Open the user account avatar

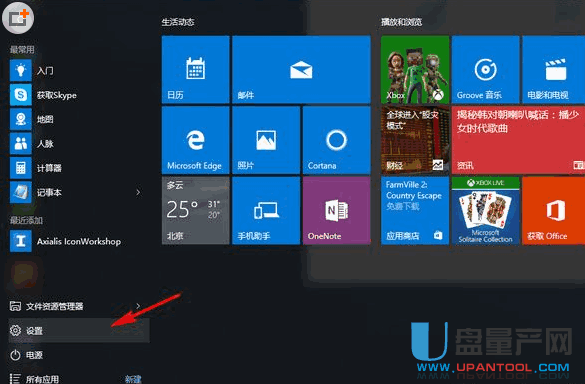click(x=18, y=18)
